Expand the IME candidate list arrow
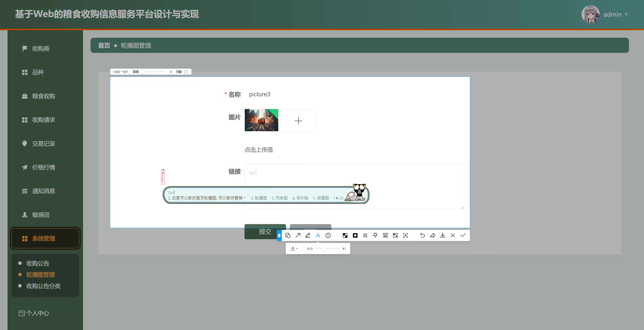Image resolution: width=644 pixels, height=330 pixels. tap(341, 198)
